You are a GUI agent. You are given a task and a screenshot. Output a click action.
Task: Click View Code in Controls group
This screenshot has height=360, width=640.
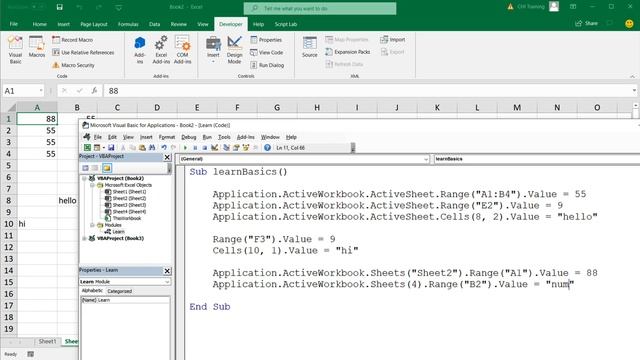click(267, 52)
